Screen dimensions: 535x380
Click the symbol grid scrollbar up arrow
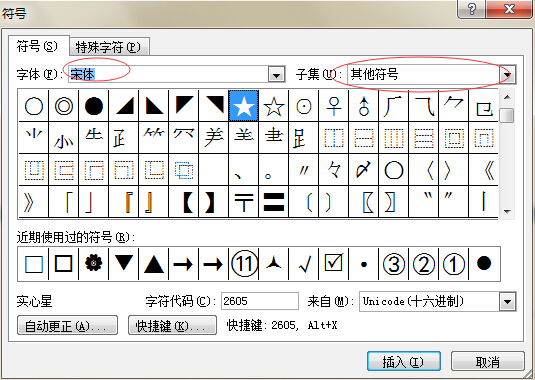[507, 97]
